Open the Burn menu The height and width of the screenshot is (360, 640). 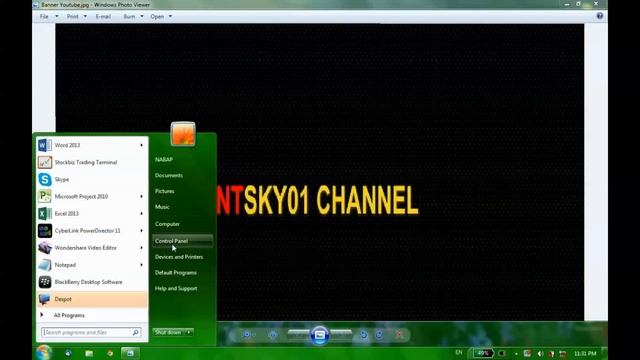point(129,17)
